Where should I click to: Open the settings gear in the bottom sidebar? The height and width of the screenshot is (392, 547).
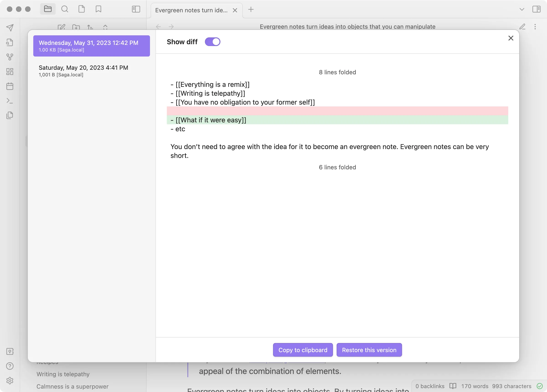click(10, 381)
